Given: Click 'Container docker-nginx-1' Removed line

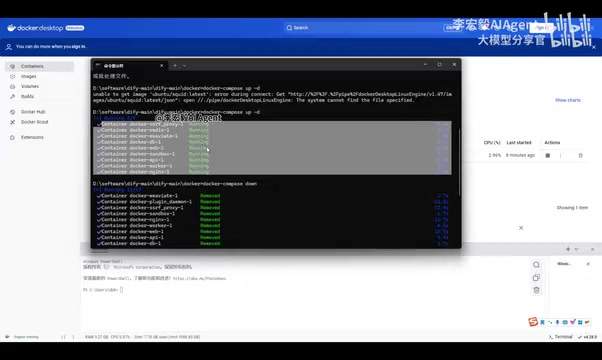Looking at the screenshot, I should tap(158, 220).
